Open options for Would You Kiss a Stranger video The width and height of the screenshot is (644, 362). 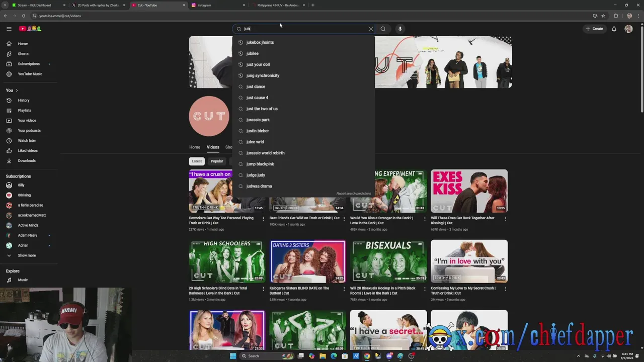click(425, 219)
